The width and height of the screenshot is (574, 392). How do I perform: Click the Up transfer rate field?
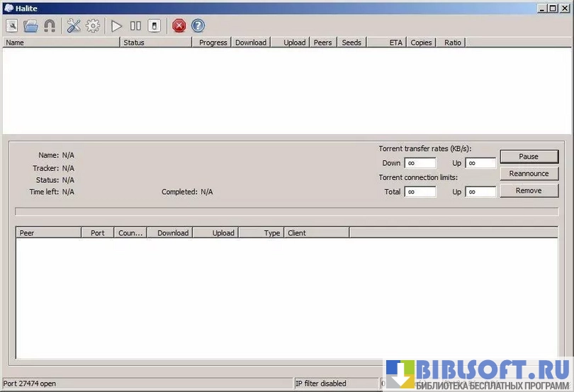[x=480, y=163]
